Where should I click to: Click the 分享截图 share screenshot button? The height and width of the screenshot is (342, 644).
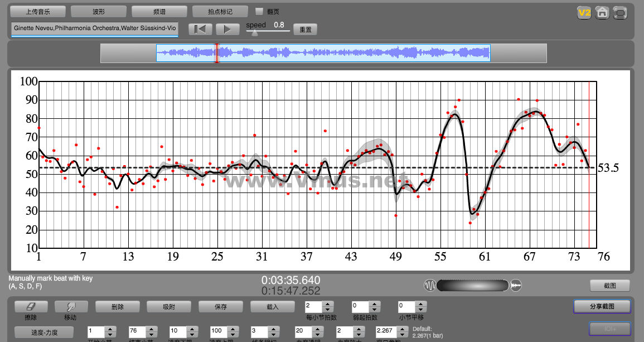(x=602, y=306)
